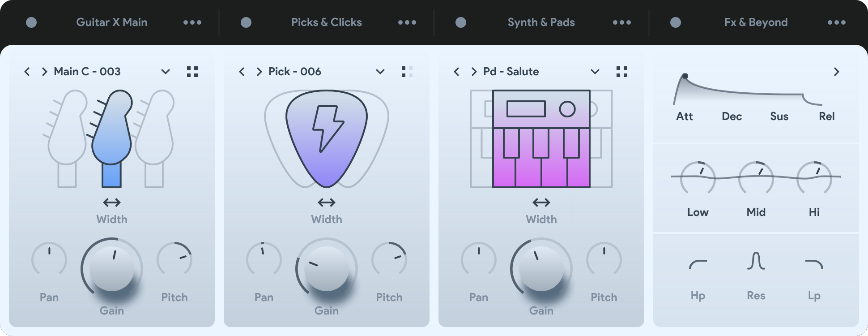Select the Hp high-pass filter icon

(698, 264)
